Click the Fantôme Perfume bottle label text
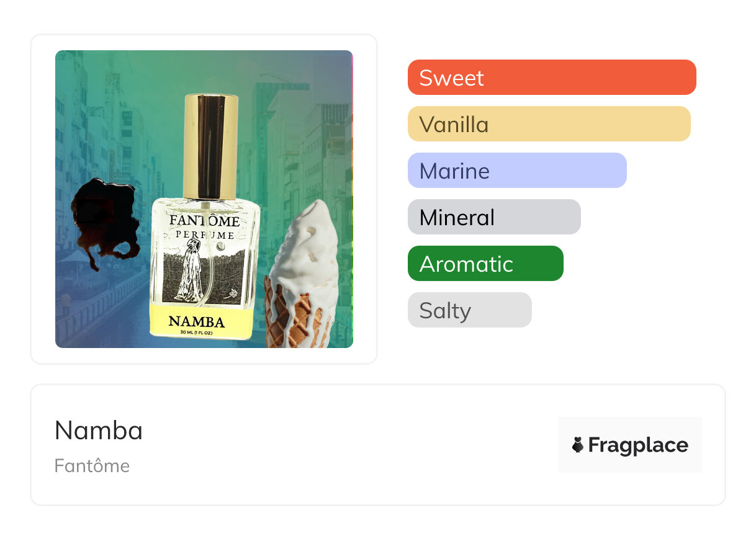This screenshot has width=756, height=536. [205, 226]
